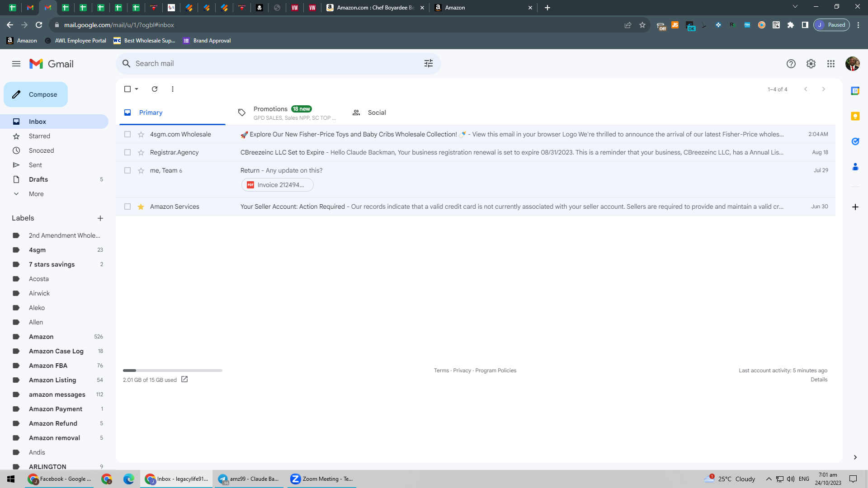Open Google Tasks side panel
868x488 pixels.
[x=855, y=141]
